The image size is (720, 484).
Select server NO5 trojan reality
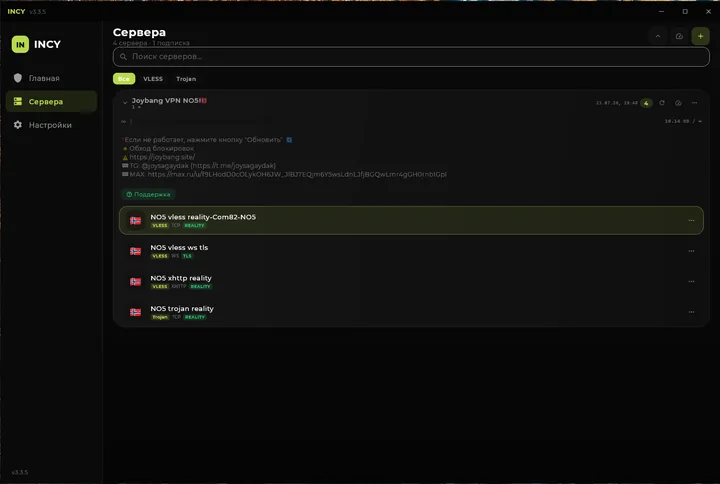click(x=411, y=312)
